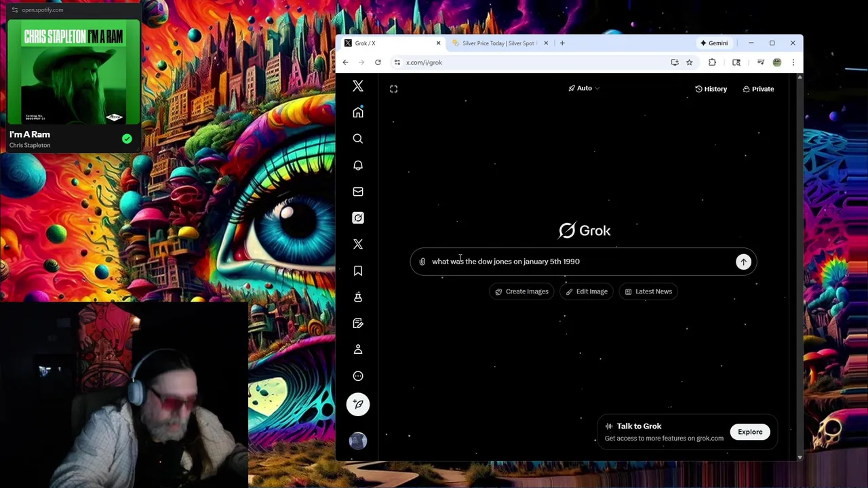The height and width of the screenshot is (488, 868).
Task: Click the X logo at sidebar top
Action: pyautogui.click(x=358, y=86)
